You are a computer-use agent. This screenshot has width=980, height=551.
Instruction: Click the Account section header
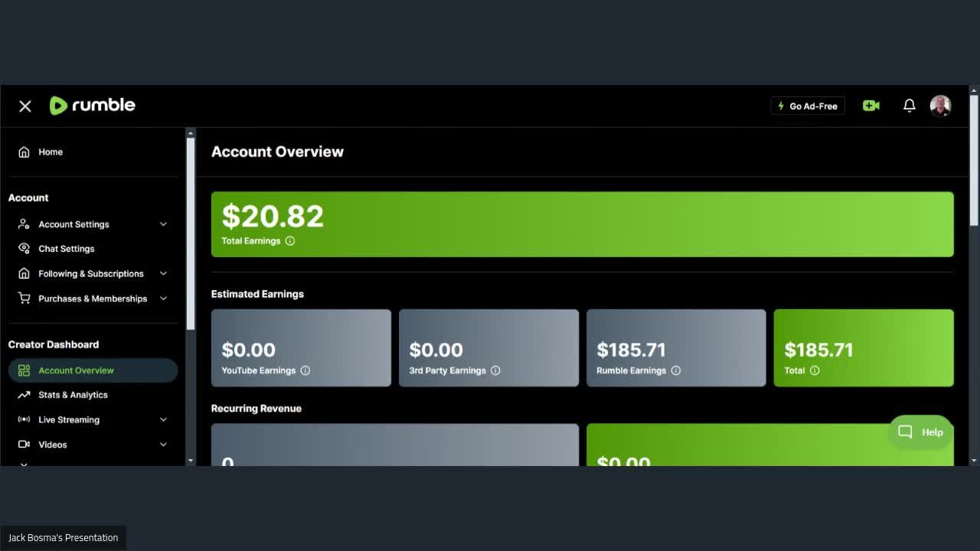[x=28, y=197]
